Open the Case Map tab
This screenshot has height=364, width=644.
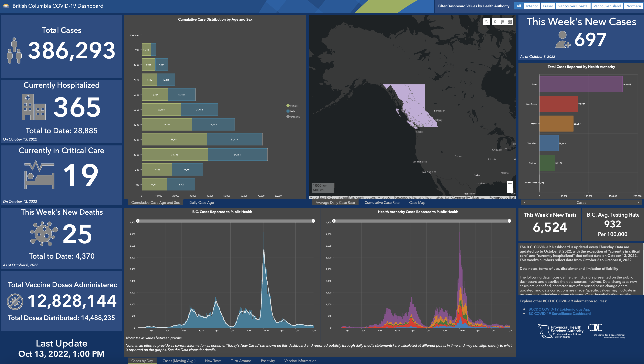click(417, 203)
